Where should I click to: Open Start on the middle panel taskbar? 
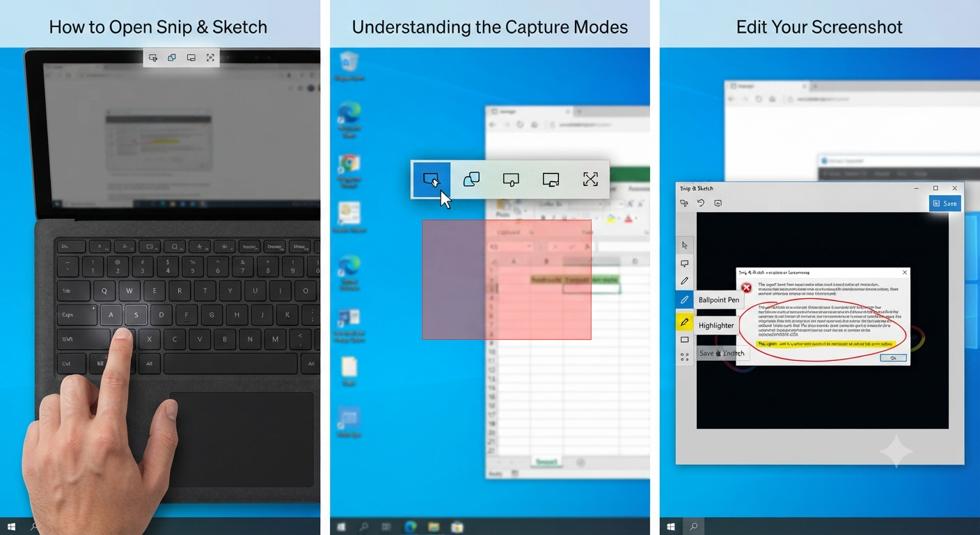click(x=341, y=527)
